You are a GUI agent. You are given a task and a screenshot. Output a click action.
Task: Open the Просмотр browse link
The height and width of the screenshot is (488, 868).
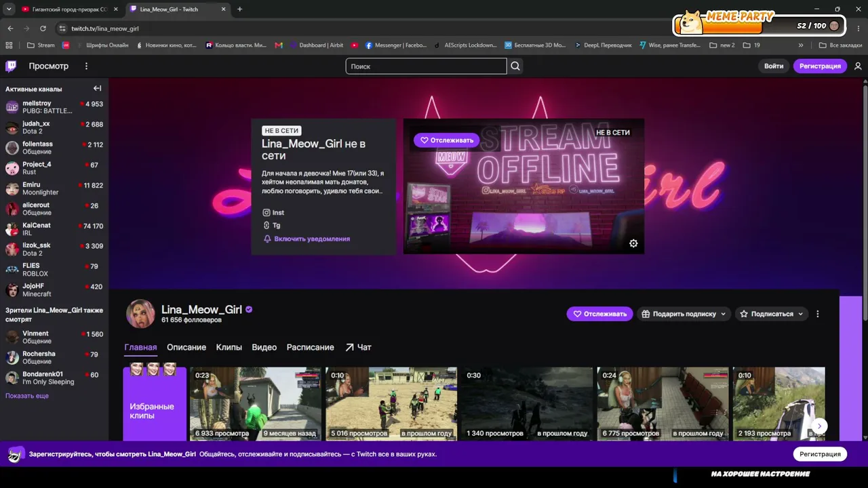[48, 66]
